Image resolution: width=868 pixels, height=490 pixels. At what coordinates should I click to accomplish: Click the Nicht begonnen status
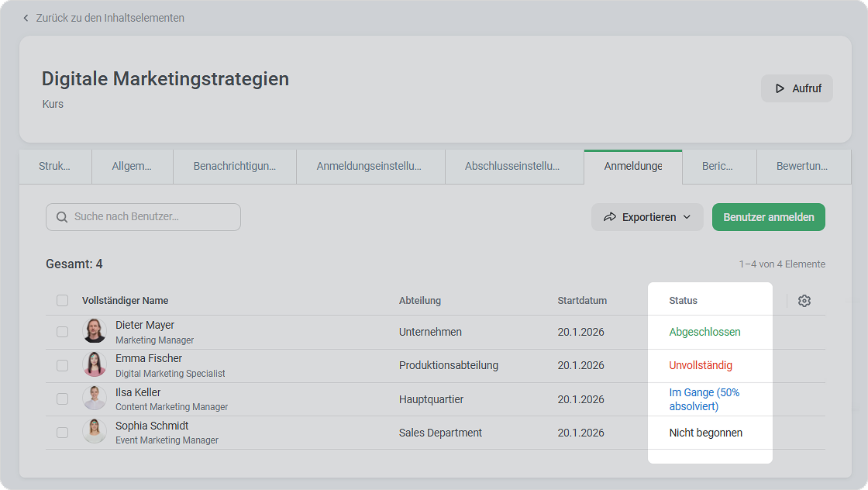[x=706, y=433]
